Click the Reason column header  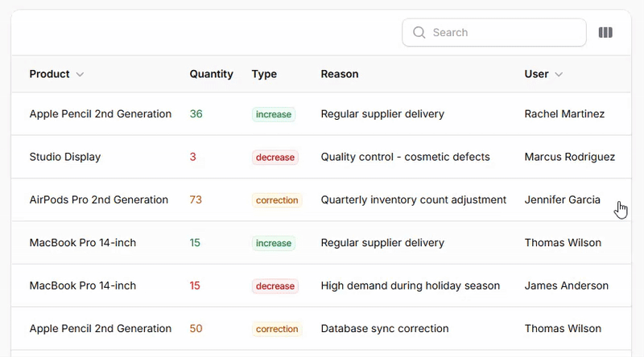[x=340, y=74]
